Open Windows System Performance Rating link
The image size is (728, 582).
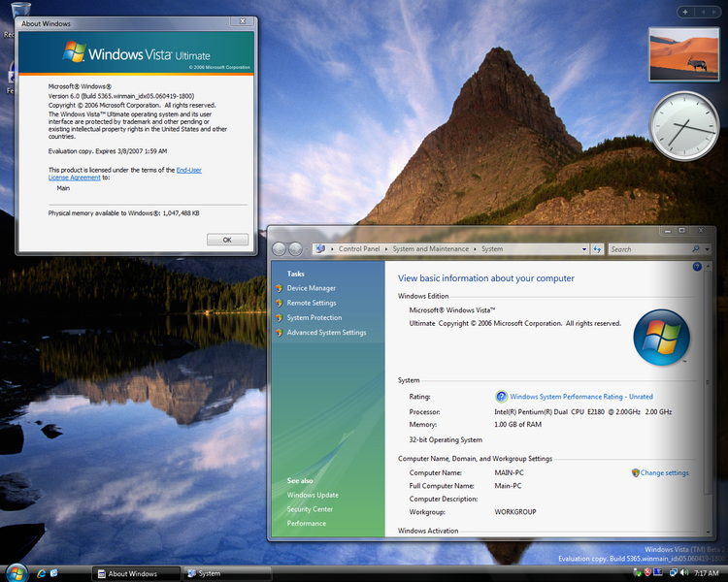581,397
